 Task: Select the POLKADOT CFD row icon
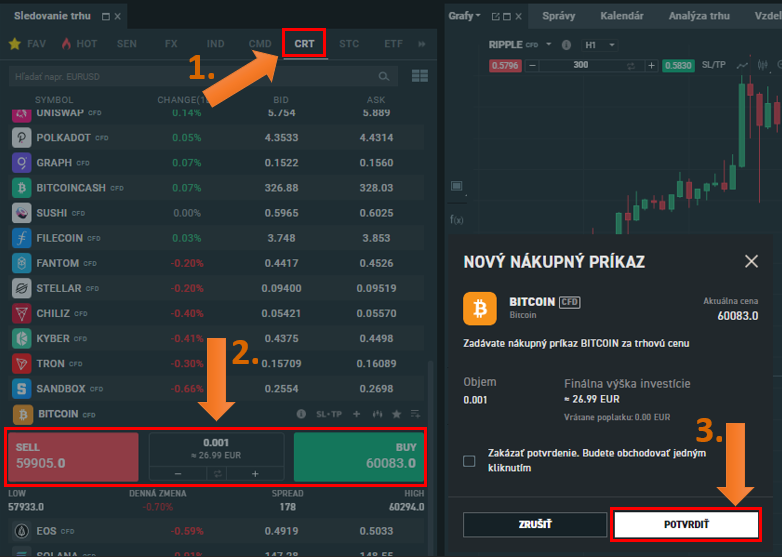21,138
